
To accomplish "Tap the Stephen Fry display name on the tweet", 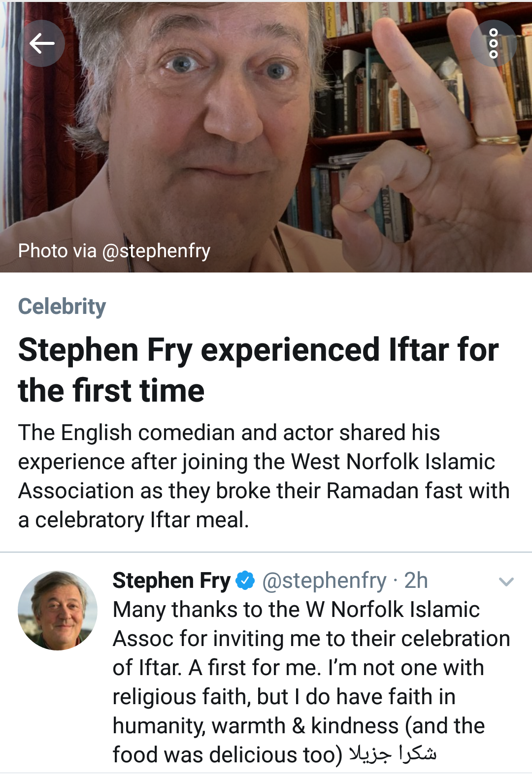I will 171,580.
